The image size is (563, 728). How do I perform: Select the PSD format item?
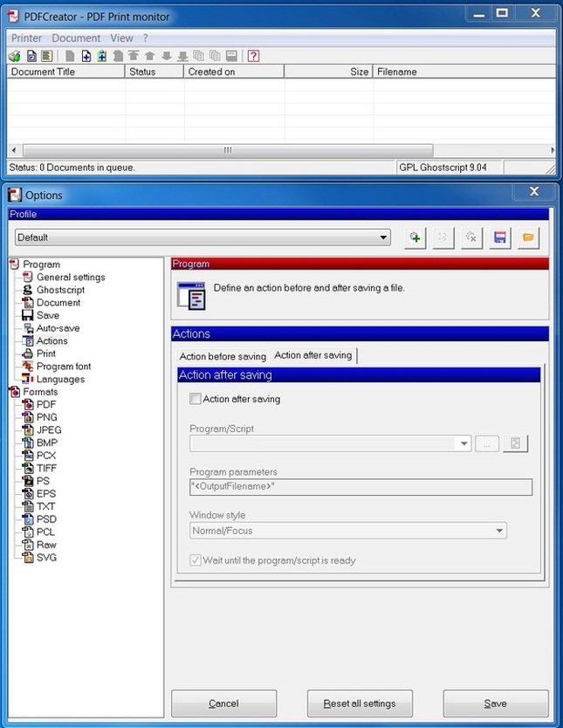pos(46,519)
